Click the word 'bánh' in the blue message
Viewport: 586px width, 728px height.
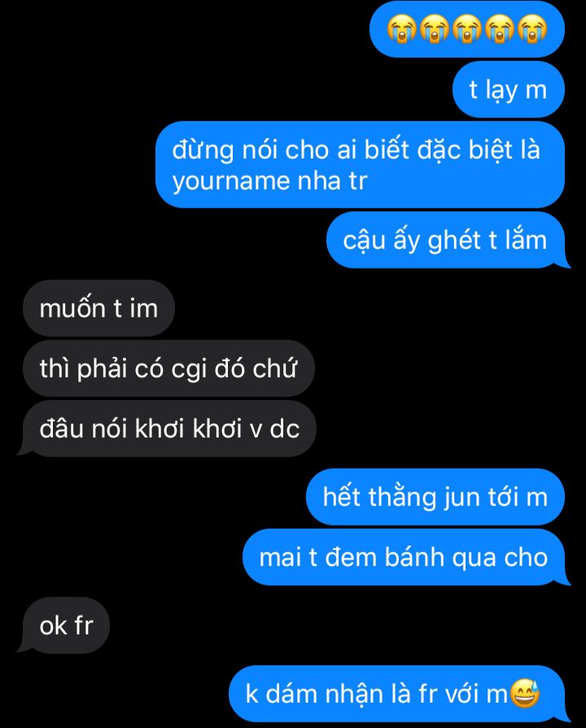click(x=414, y=556)
